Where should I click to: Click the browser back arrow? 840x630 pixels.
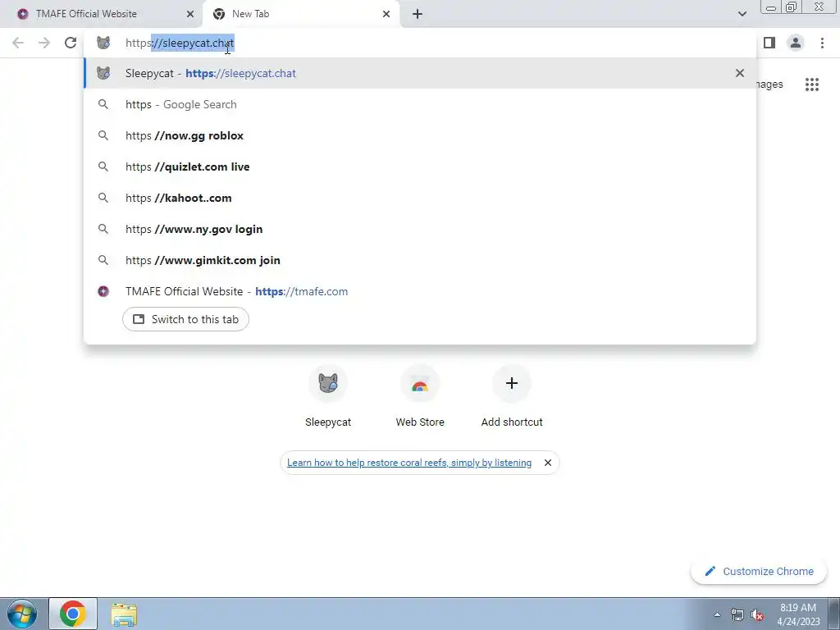pos(18,43)
